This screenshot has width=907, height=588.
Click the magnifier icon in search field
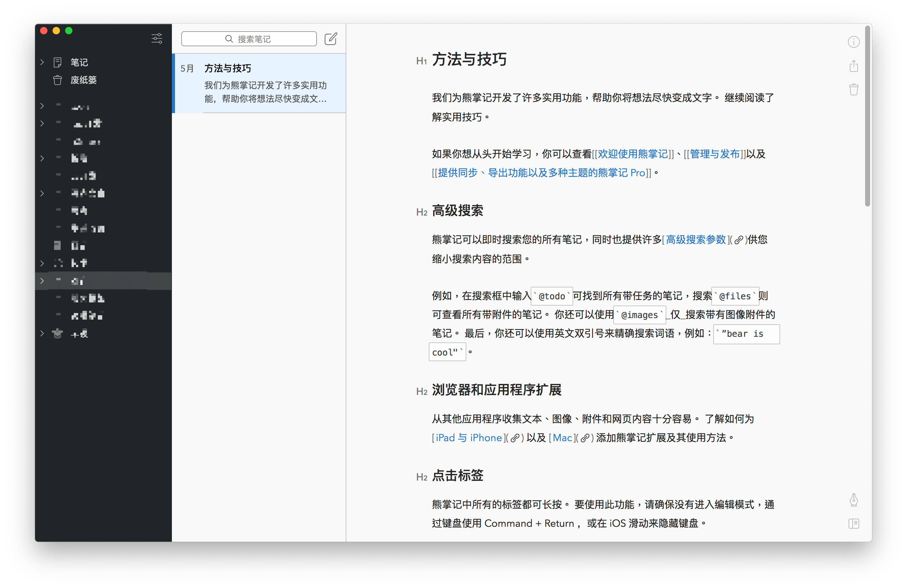tap(229, 39)
